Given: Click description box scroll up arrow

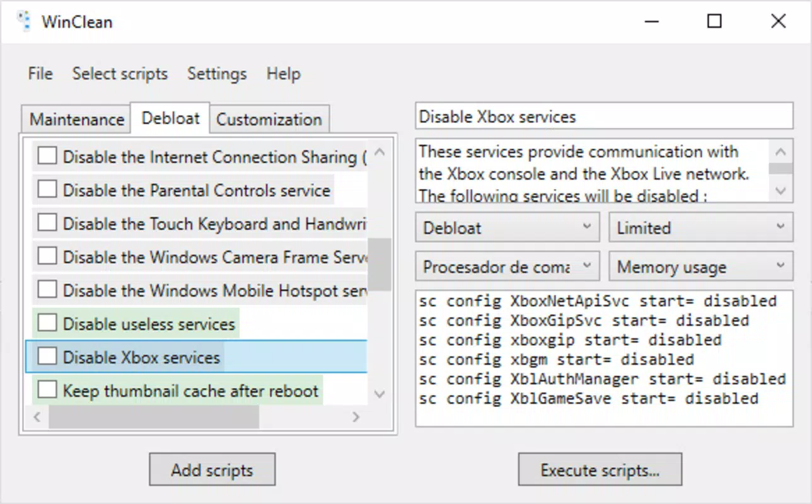Looking at the screenshot, I should coord(780,151).
